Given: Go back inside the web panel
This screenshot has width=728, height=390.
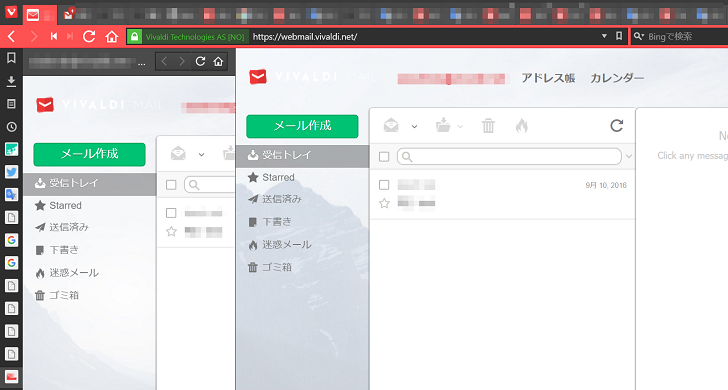Looking at the screenshot, I should 164,61.
